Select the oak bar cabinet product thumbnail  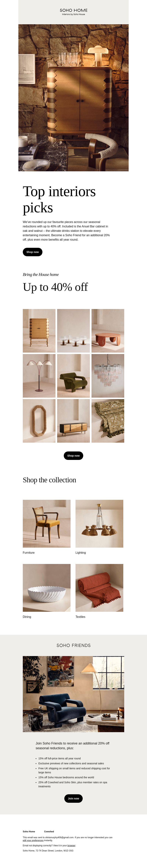39,331
